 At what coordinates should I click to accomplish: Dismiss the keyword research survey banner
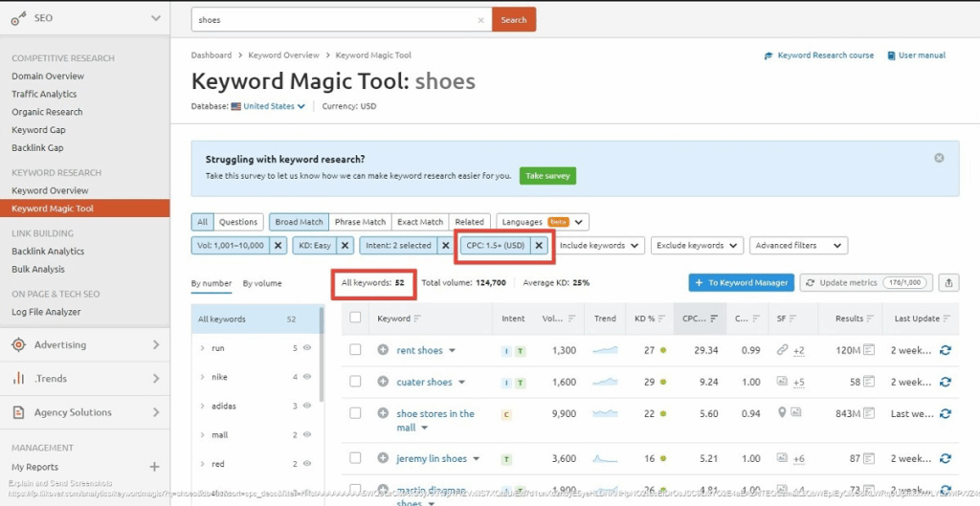939,158
